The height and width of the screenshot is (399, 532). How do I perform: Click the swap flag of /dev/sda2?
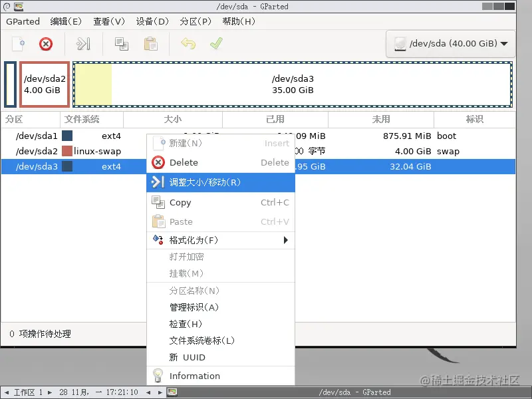(448, 152)
